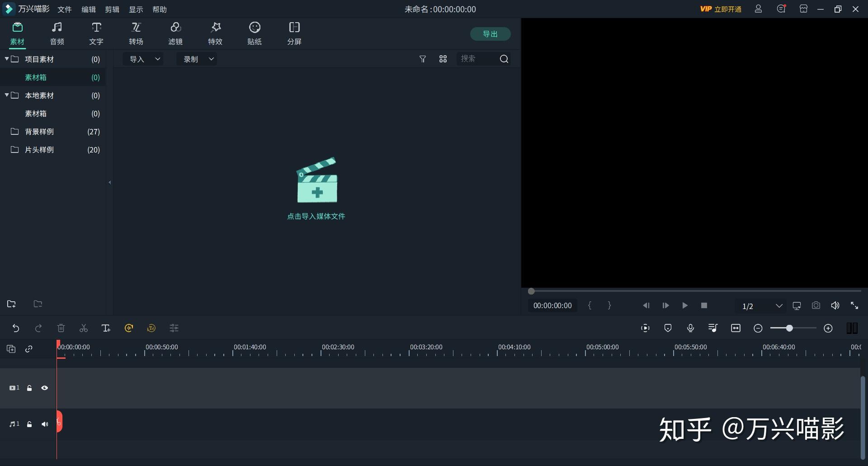
Task: Click the search magnifier icon
Action: click(x=504, y=59)
